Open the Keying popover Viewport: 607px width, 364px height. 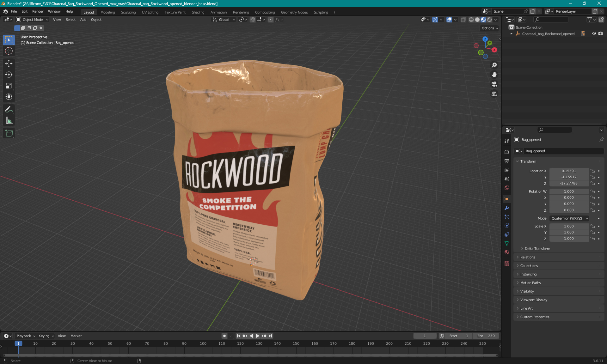(x=46, y=336)
